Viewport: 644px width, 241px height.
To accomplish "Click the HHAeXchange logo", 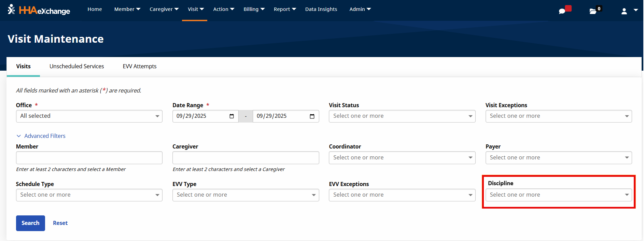I will 39,10.
